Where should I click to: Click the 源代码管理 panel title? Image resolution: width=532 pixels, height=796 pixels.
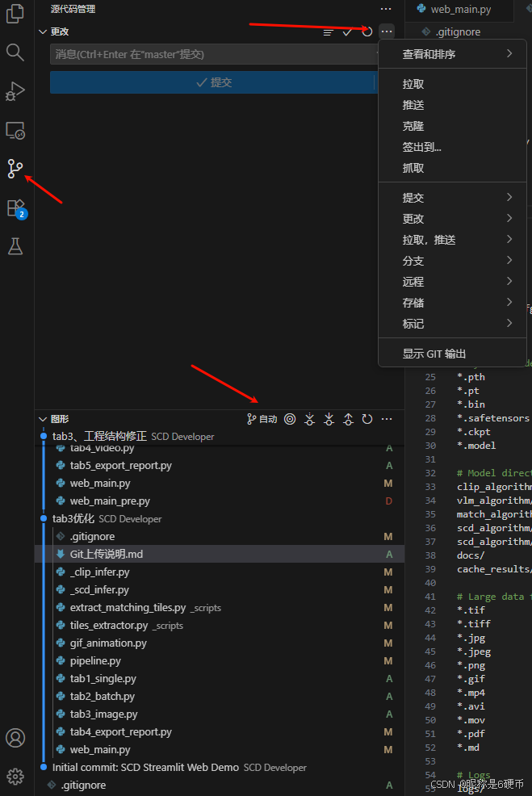coord(73,9)
